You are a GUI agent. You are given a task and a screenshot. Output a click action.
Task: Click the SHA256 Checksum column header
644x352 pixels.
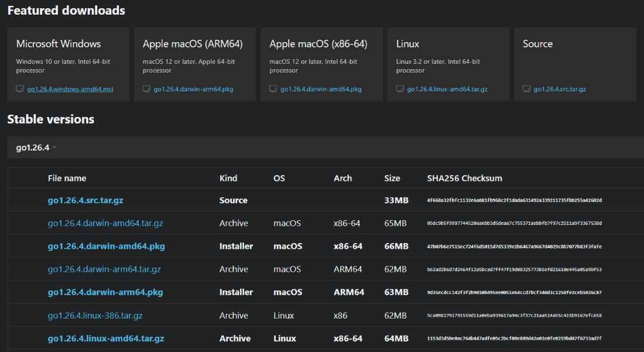click(464, 178)
